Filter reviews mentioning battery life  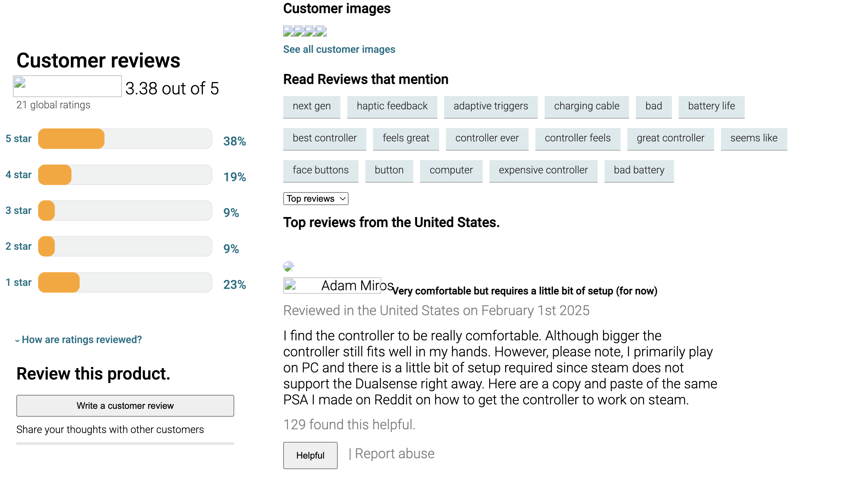pos(711,106)
